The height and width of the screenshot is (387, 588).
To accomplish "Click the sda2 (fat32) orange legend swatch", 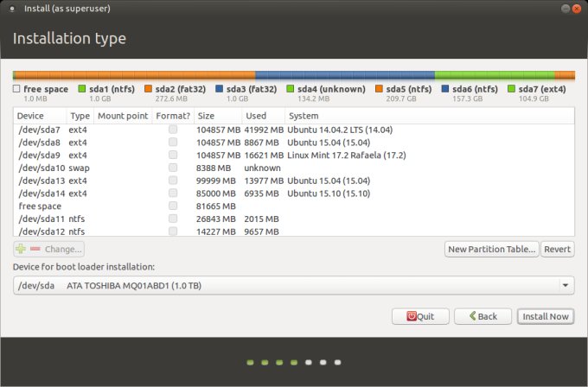I will coord(148,89).
